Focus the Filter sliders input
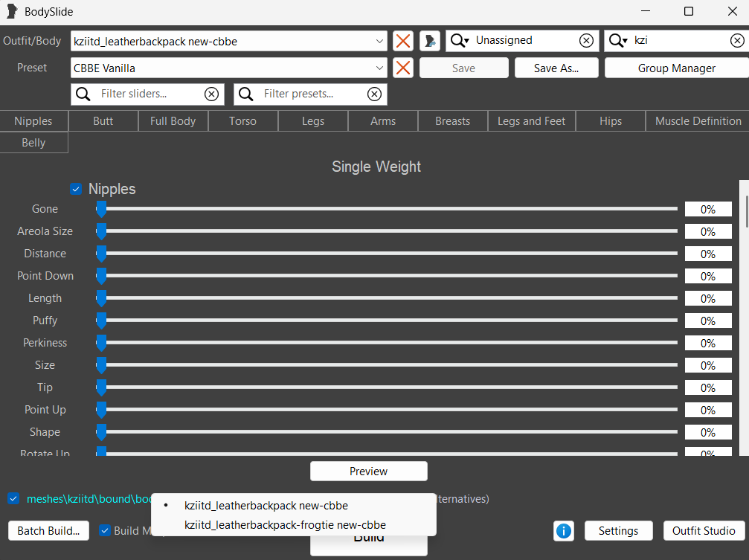 (x=148, y=94)
